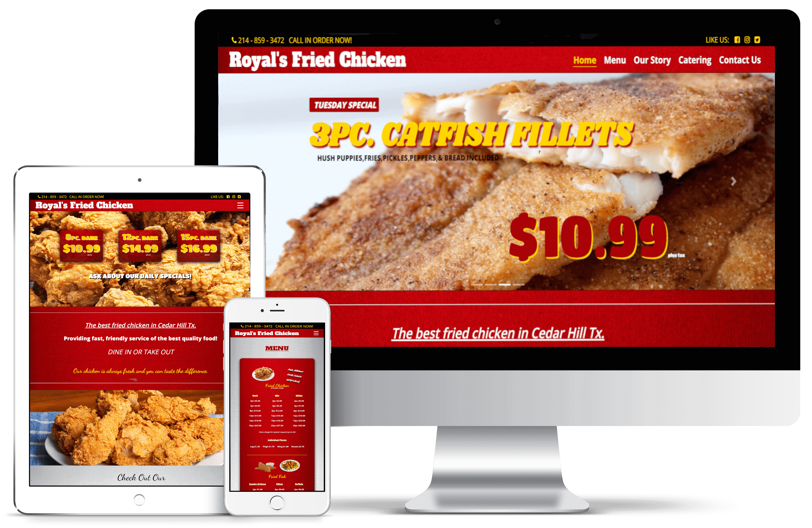Click the hamburger menu icon on tablet

click(x=240, y=205)
